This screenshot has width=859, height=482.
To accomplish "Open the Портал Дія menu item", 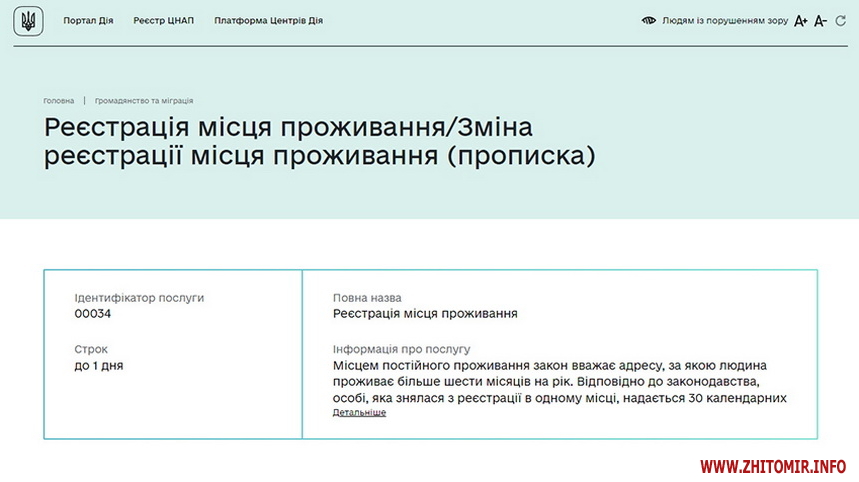I will pos(88,21).
